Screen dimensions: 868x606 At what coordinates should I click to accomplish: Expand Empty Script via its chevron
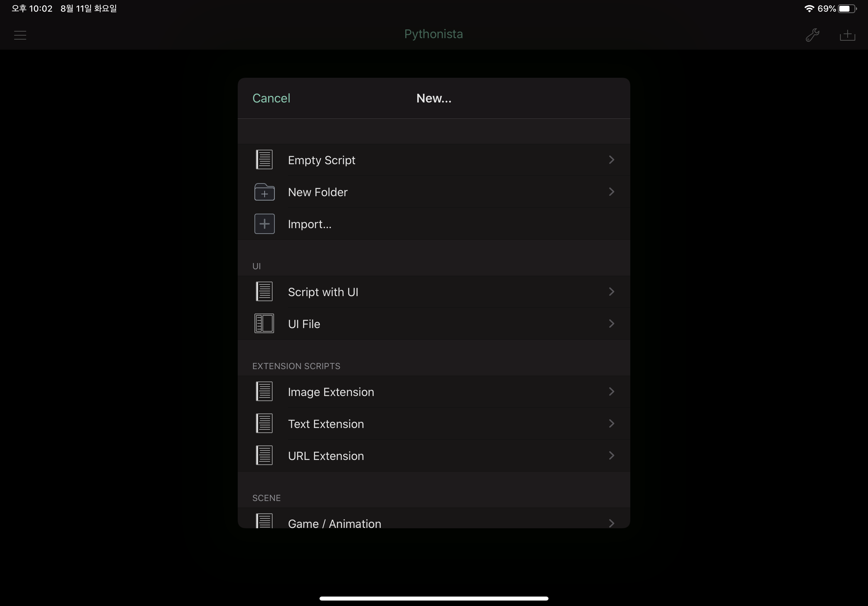(x=611, y=160)
